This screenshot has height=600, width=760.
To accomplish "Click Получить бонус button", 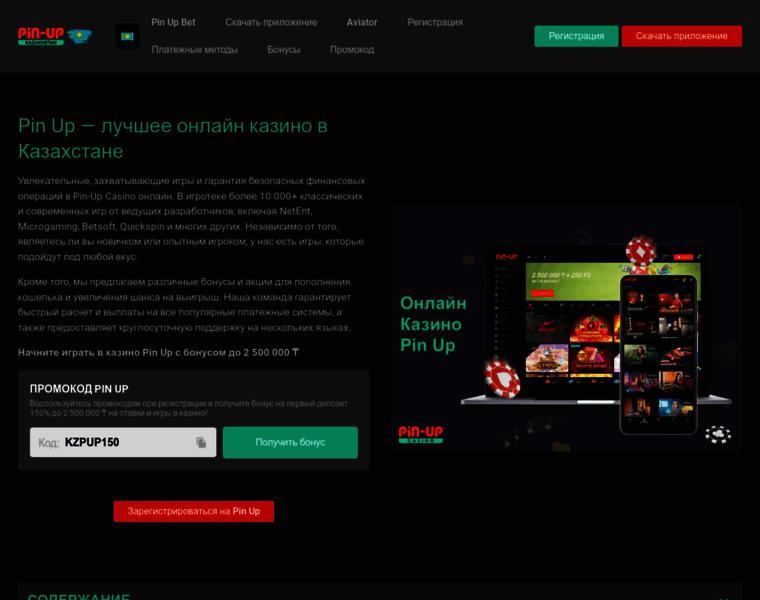I will 290,442.
